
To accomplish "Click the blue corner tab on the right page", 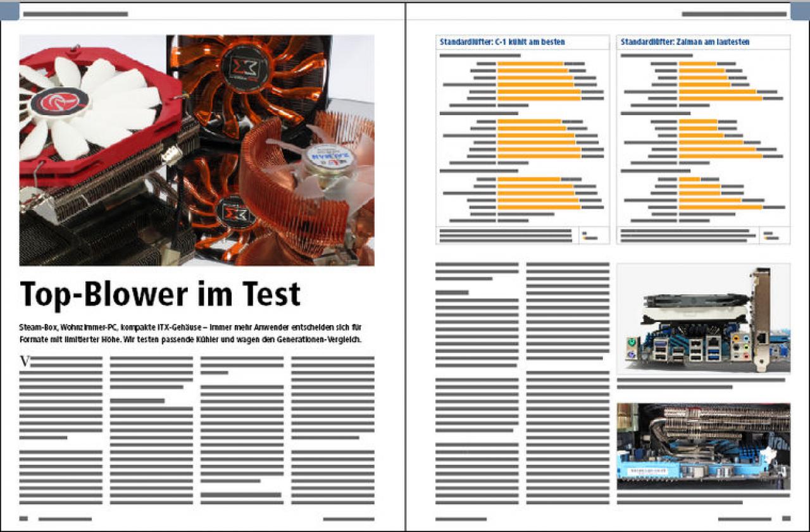I will [801, 11].
